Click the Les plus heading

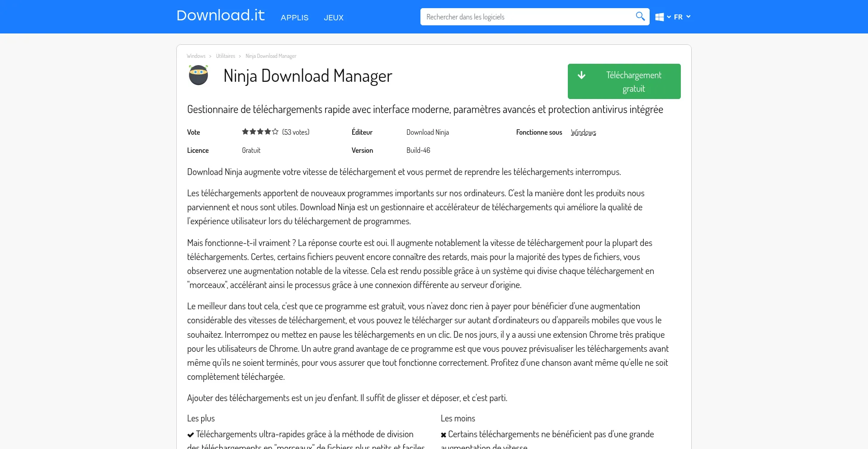tap(201, 418)
